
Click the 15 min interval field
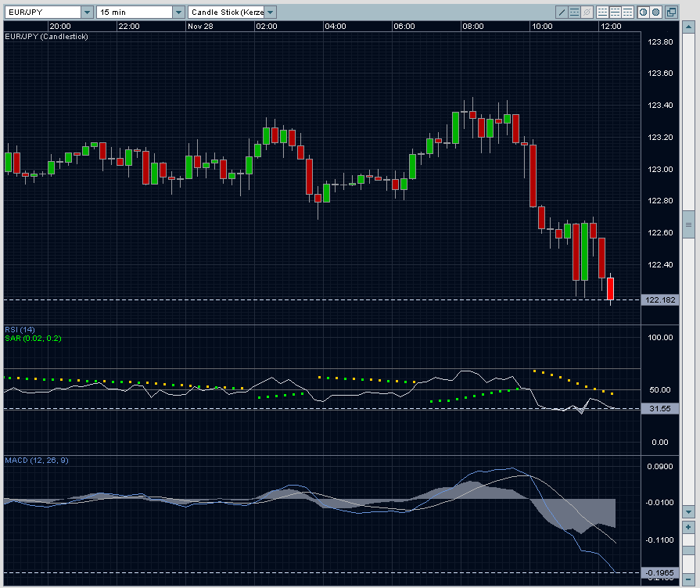click(x=135, y=12)
